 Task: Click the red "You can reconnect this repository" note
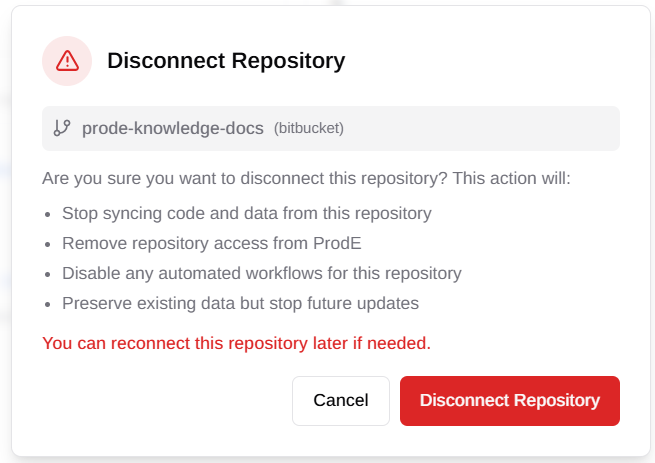(236, 343)
